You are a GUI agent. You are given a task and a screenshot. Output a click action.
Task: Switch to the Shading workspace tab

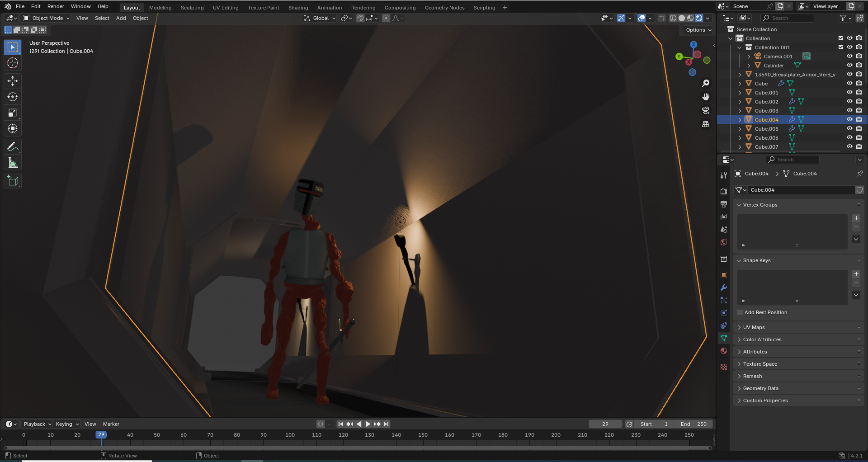point(298,8)
